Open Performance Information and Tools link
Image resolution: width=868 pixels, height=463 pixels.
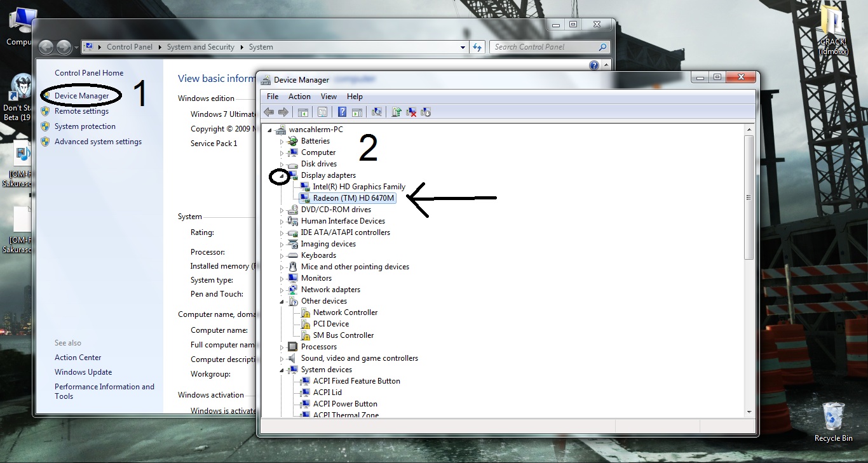pyautogui.click(x=104, y=391)
